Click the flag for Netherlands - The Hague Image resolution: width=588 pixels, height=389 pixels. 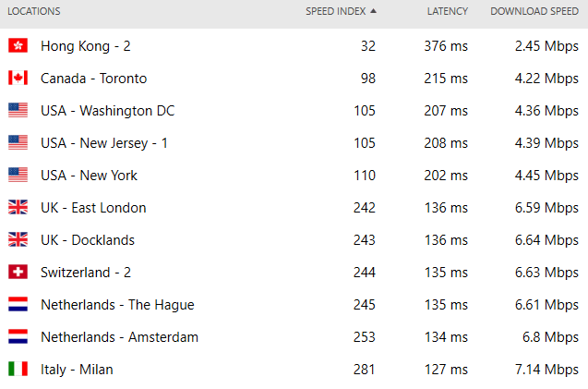click(18, 304)
